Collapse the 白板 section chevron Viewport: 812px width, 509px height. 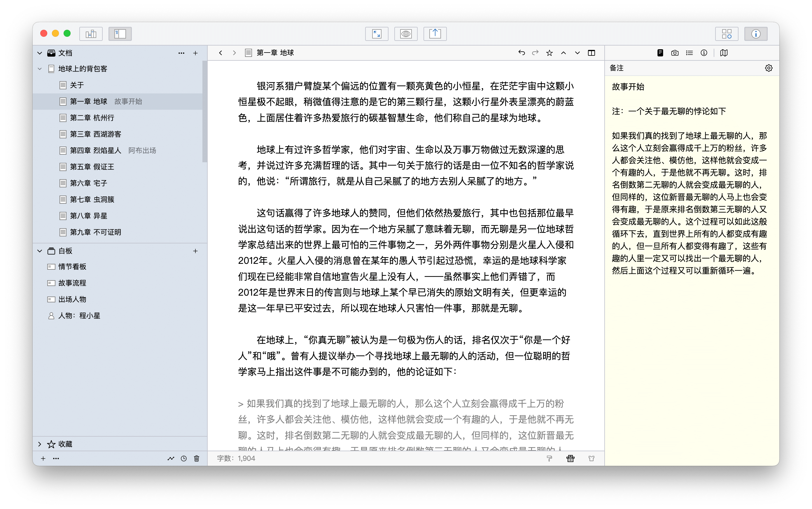click(x=40, y=251)
